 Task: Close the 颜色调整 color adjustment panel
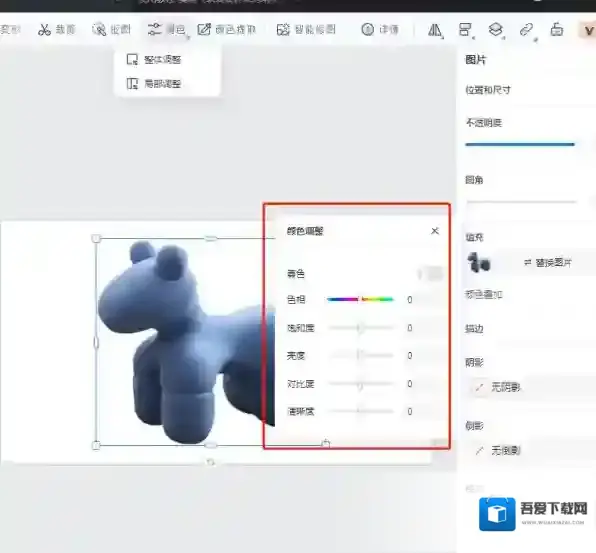pos(435,231)
